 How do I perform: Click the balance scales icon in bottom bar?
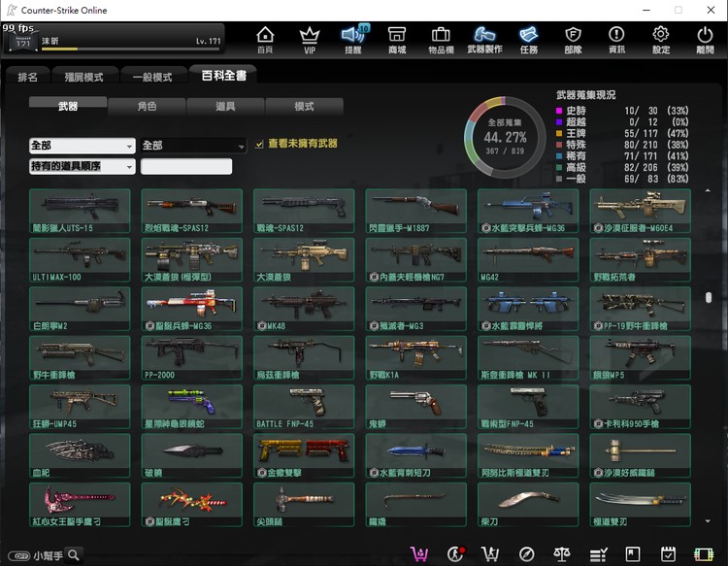coord(562,554)
